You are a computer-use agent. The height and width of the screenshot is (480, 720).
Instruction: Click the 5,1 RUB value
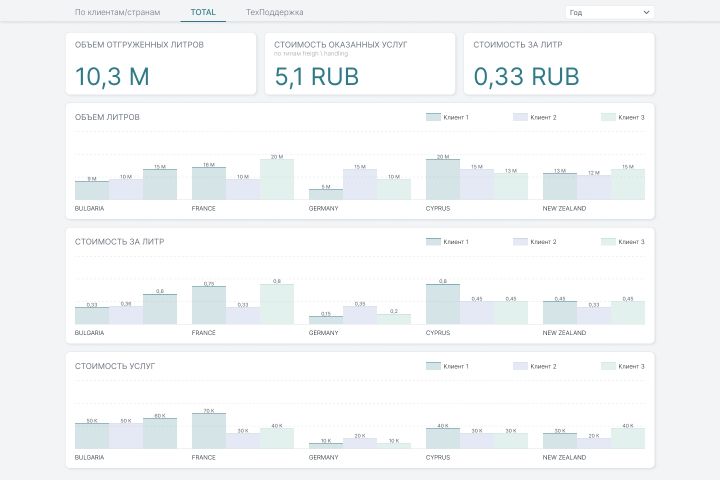pos(316,76)
